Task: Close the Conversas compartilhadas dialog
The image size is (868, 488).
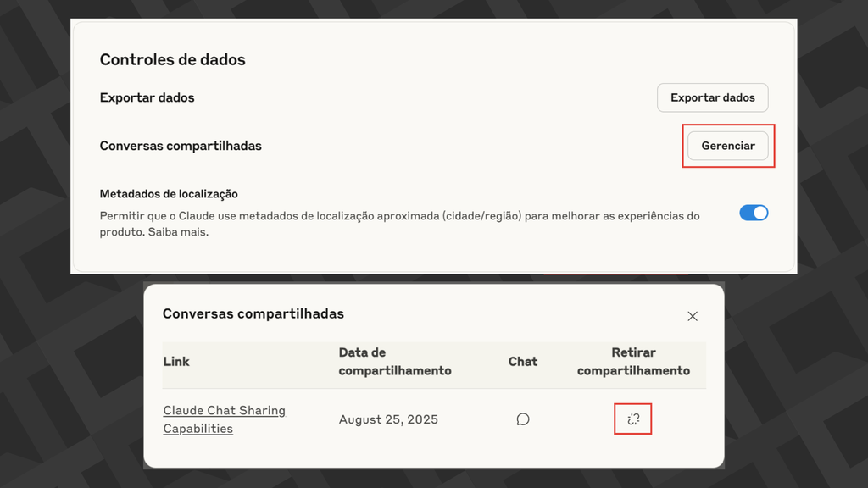Action: pyautogui.click(x=693, y=315)
